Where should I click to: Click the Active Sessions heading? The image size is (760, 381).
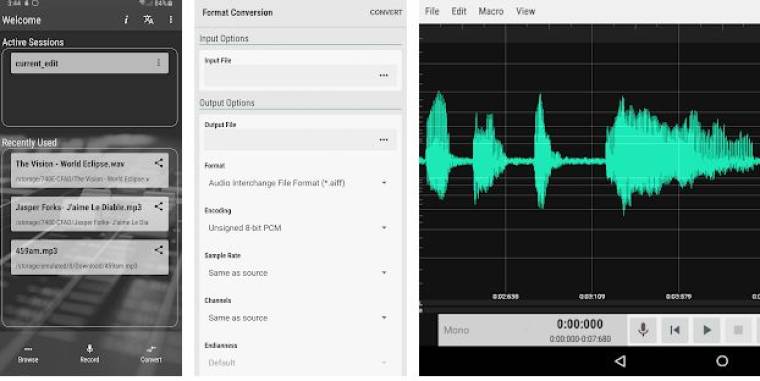[x=32, y=42]
